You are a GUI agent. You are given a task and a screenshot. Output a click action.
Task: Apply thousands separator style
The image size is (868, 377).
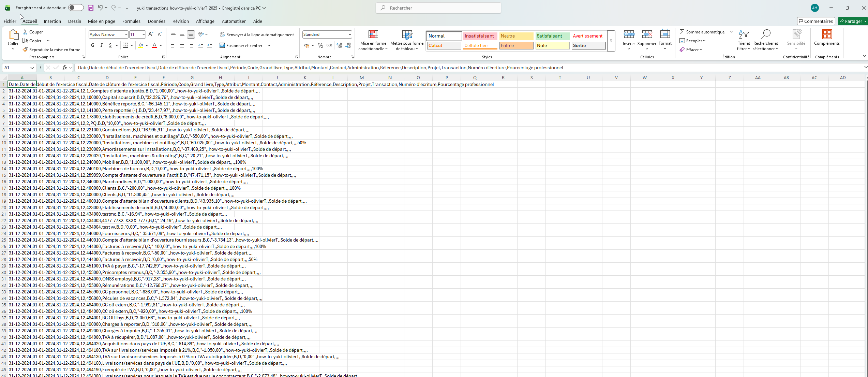coord(329,45)
